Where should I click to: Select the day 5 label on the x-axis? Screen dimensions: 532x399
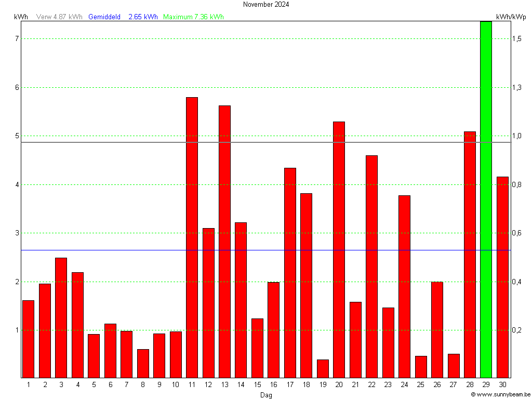[94, 384]
